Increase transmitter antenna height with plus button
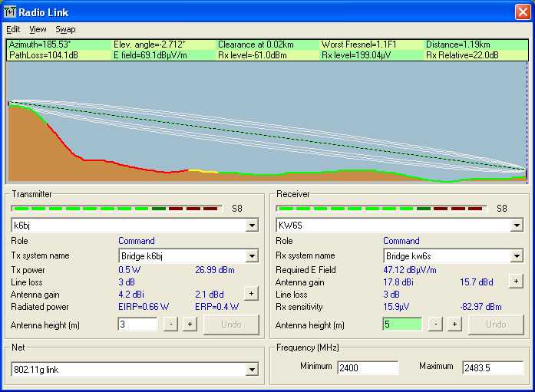This screenshot has width=535, height=392. click(x=190, y=324)
